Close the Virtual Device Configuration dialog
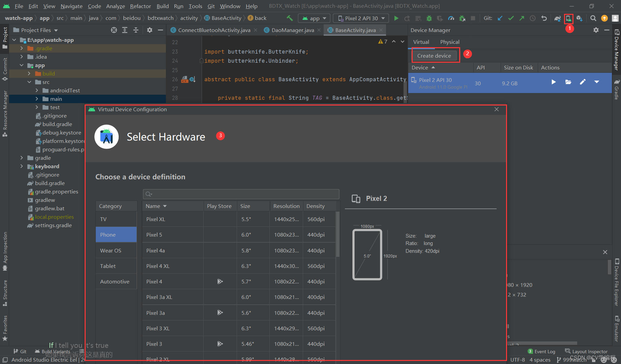This screenshot has height=364, width=621. click(x=496, y=109)
